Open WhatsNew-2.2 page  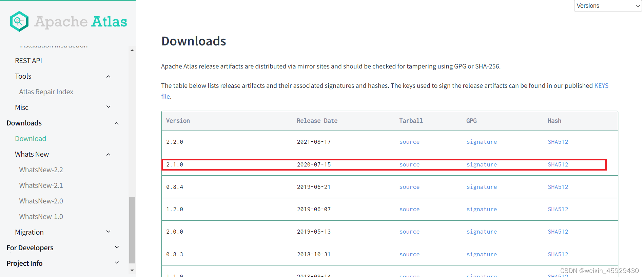coord(41,170)
